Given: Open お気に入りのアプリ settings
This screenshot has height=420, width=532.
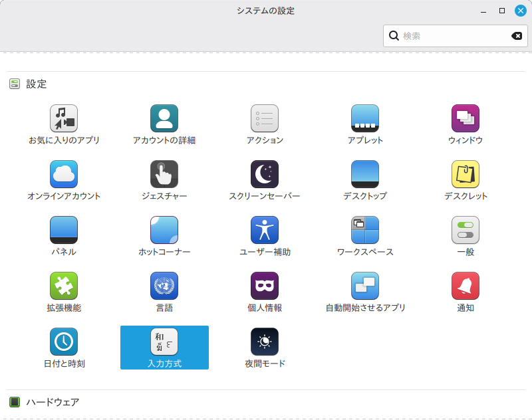Looking at the screenshot, I should [64, 119].
